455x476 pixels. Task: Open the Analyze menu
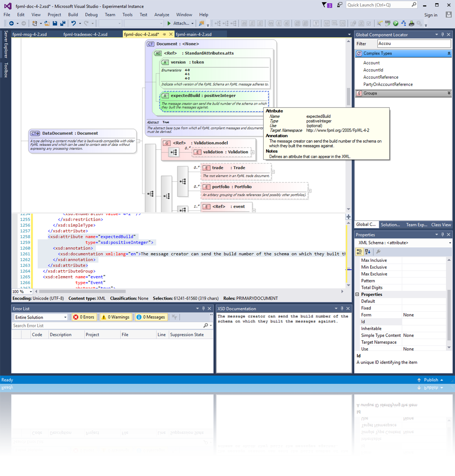[x=162, y=15]
